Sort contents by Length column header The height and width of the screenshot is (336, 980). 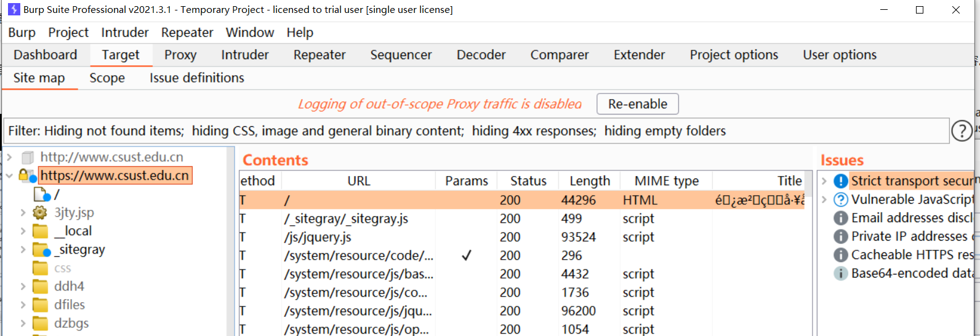click(589, 181)
